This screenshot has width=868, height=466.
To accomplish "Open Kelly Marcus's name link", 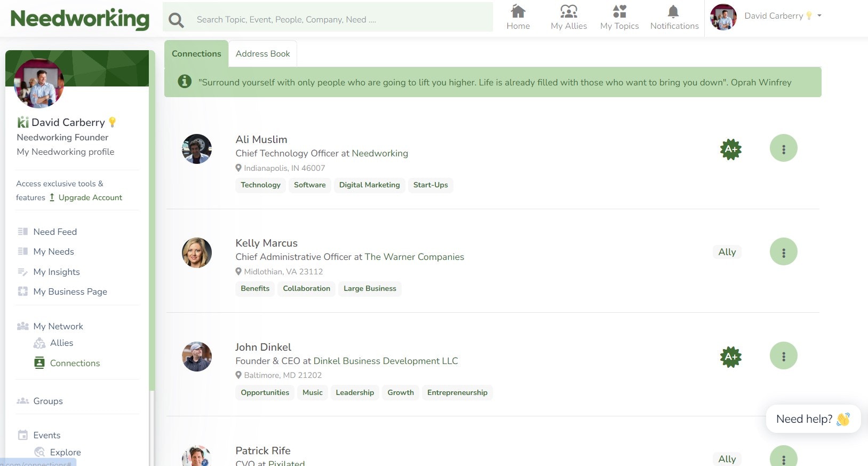I will click(266, 243).
